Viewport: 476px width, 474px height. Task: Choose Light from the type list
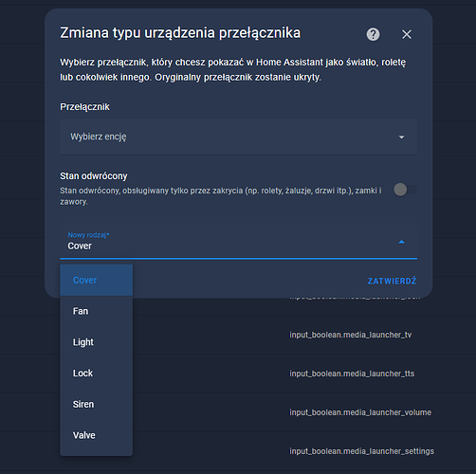96,342
